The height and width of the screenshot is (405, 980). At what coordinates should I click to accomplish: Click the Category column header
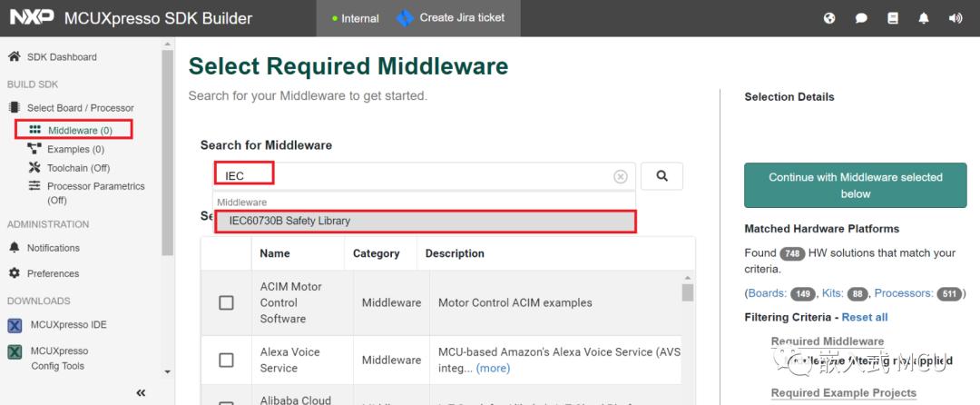(x=377, y=253)
